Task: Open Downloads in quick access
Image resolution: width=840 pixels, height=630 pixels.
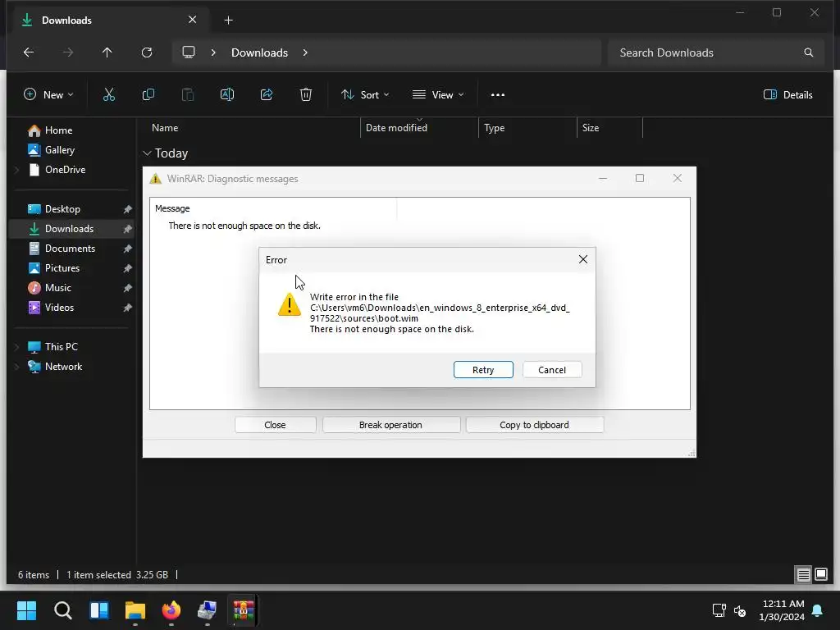Action: coord(69,229)
